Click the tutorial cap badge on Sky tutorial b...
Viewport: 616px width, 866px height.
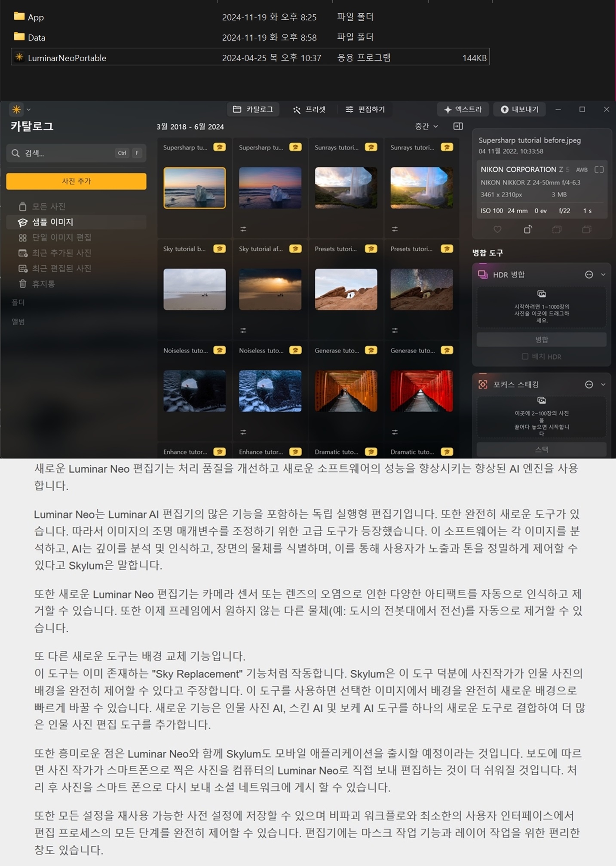point(220,249)
